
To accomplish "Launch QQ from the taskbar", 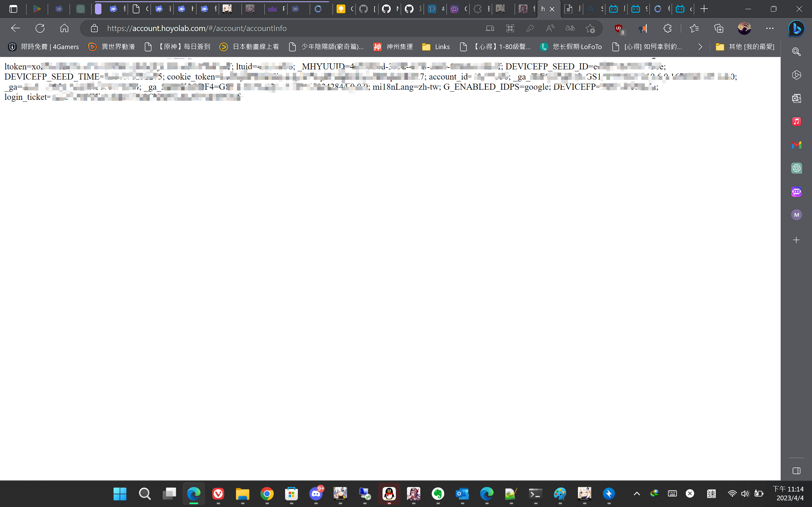I will (x=389, y=494).
